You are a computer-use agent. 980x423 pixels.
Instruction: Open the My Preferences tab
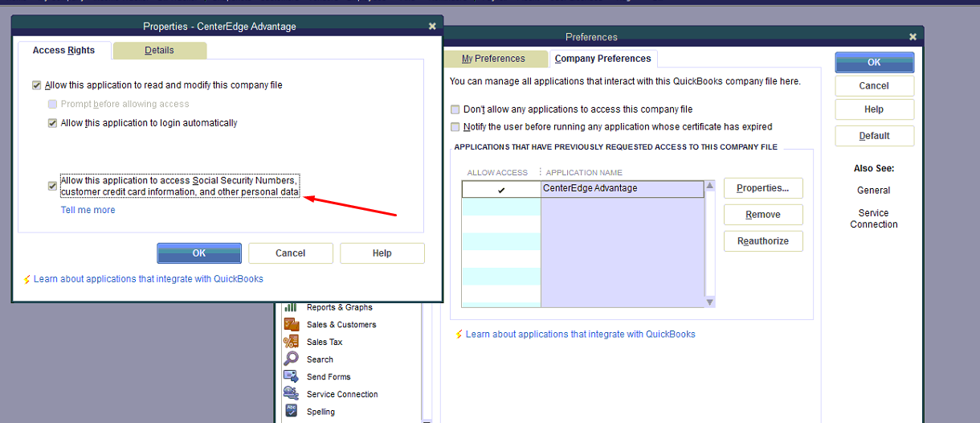point(493,59)
